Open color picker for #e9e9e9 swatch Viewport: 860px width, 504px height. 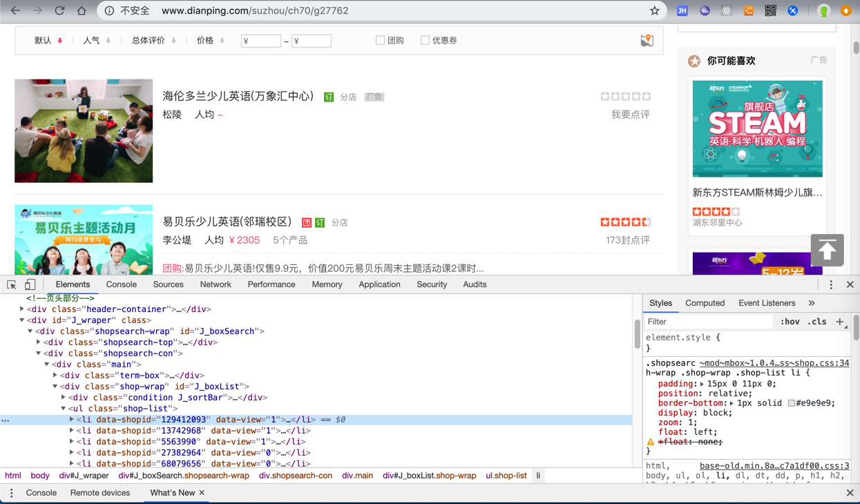coord(792,403)
